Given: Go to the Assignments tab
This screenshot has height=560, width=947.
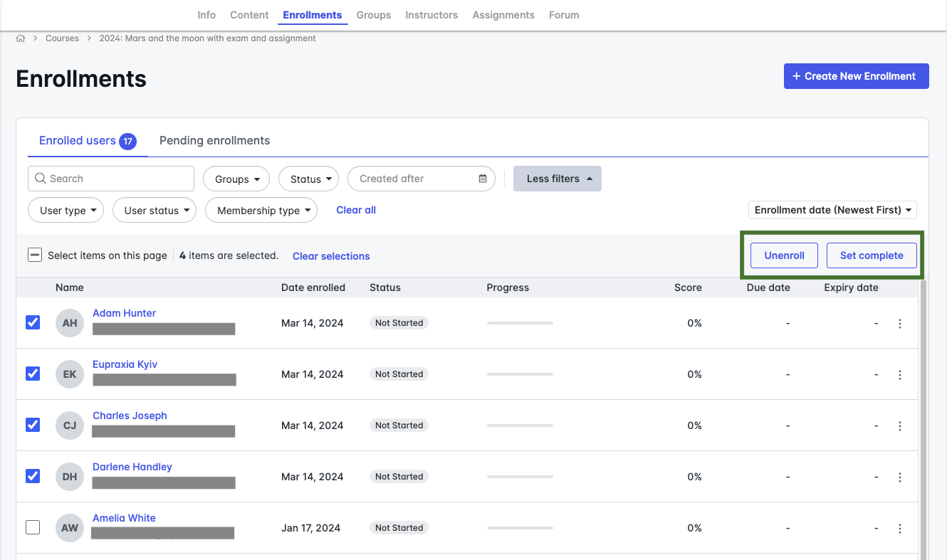Looking at the screenshot, I should pyautogui.click(x=503, y=15).
